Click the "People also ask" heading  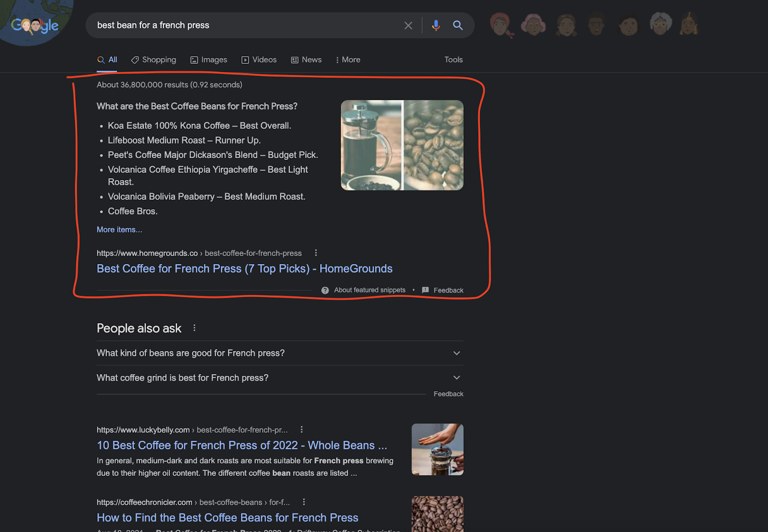(x=139, y=328)
